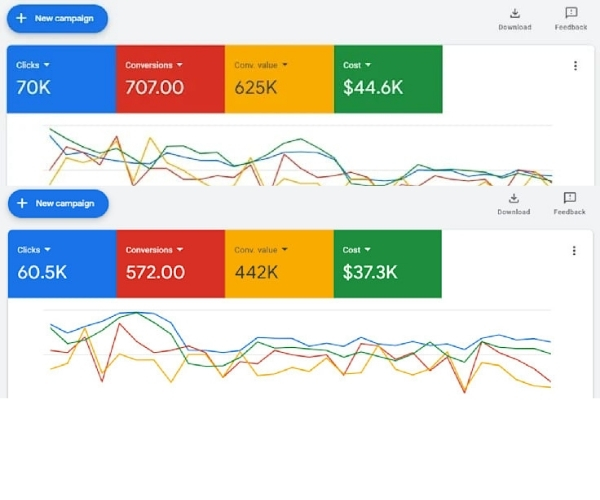Select the green $37.3K Cost tile
Image resolution: width=600 pixels, height=500 pixels.
(387, 264)
